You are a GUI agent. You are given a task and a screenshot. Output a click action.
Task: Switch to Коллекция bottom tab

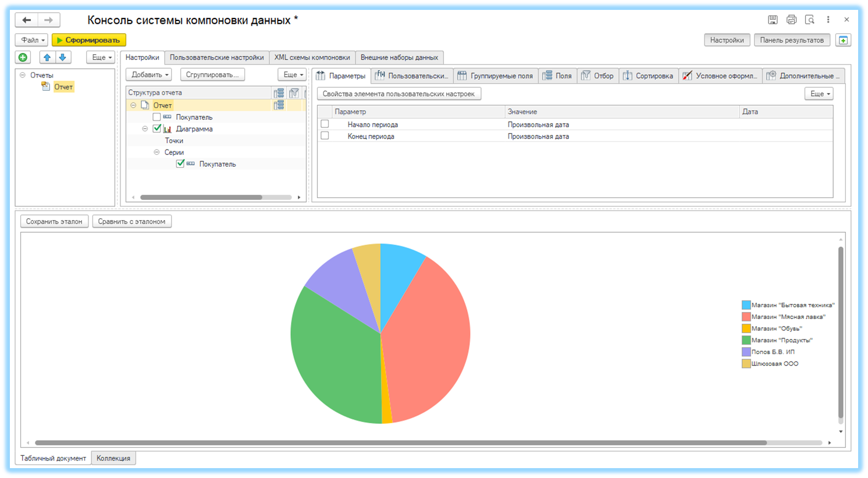coord(113,458)
